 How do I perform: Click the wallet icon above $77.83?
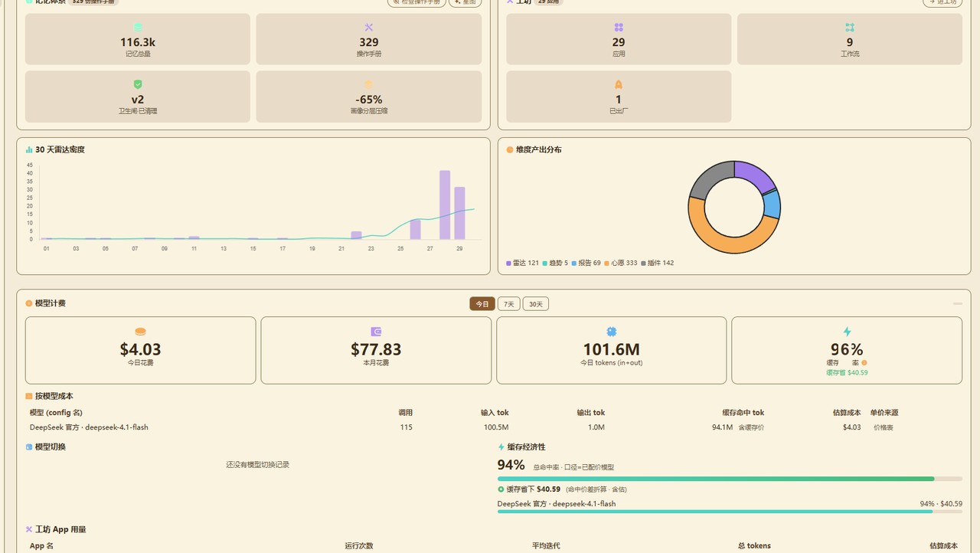coord(376,332)
